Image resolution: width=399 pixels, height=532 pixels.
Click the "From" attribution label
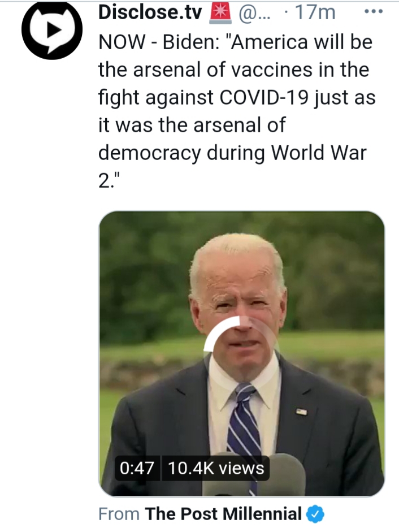(x=119, y=514)
